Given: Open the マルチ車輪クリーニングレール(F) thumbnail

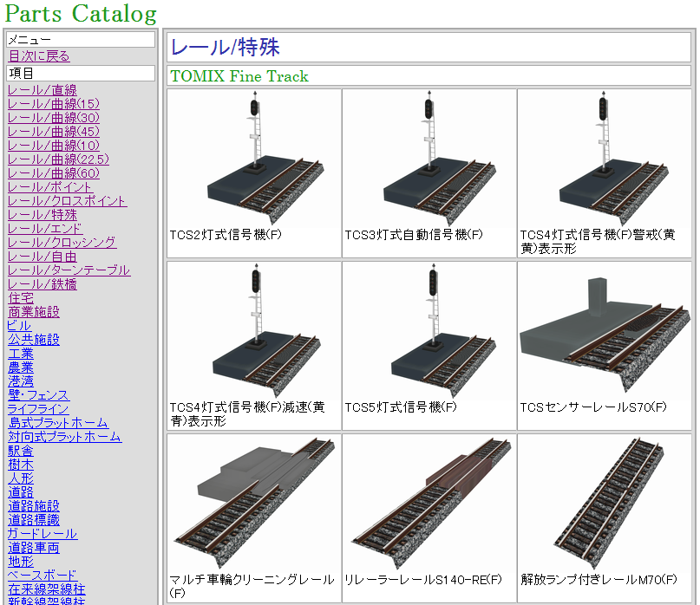Looking at the screenshot, I should [x=254, y=504].
